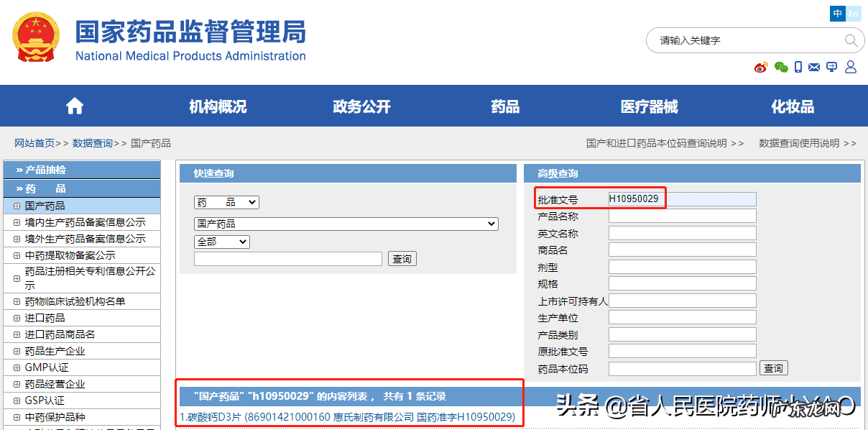Click the WeChat icon in the header
The height and width of the screenshot is (430, 868).
coord(781,67)
